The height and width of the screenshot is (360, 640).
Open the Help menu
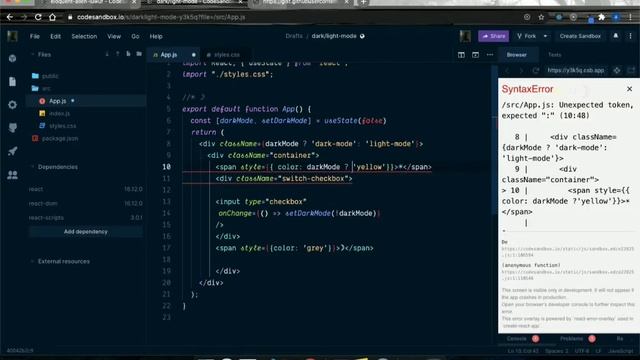point(156,36)
